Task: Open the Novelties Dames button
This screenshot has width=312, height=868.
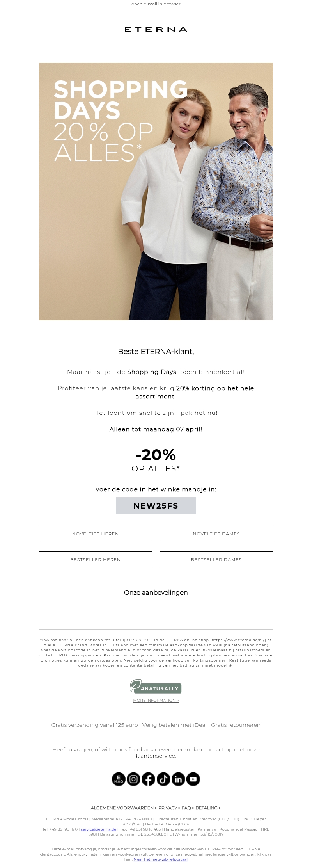Action: pos(216,534)
